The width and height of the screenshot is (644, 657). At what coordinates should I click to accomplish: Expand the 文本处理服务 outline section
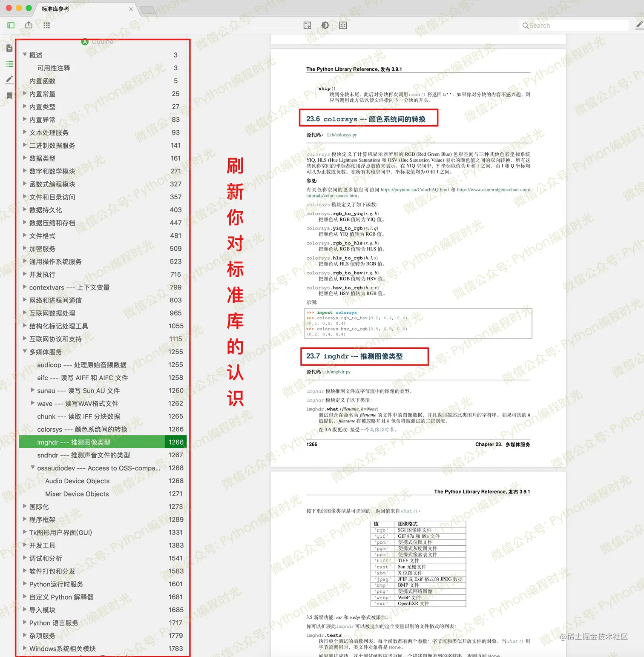[25, 132]
